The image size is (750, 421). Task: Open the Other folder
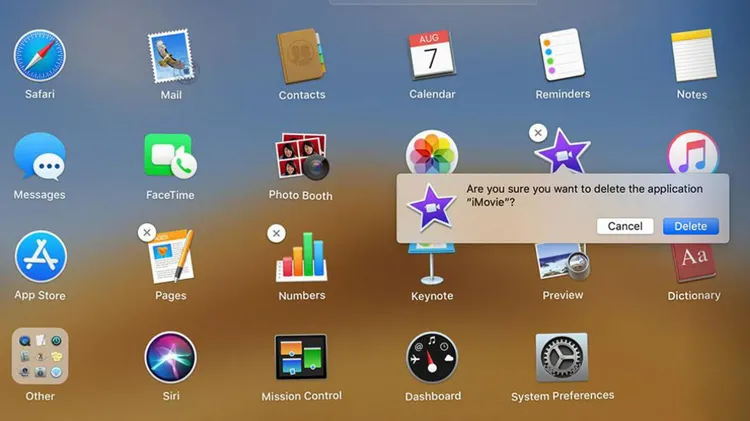40,356
